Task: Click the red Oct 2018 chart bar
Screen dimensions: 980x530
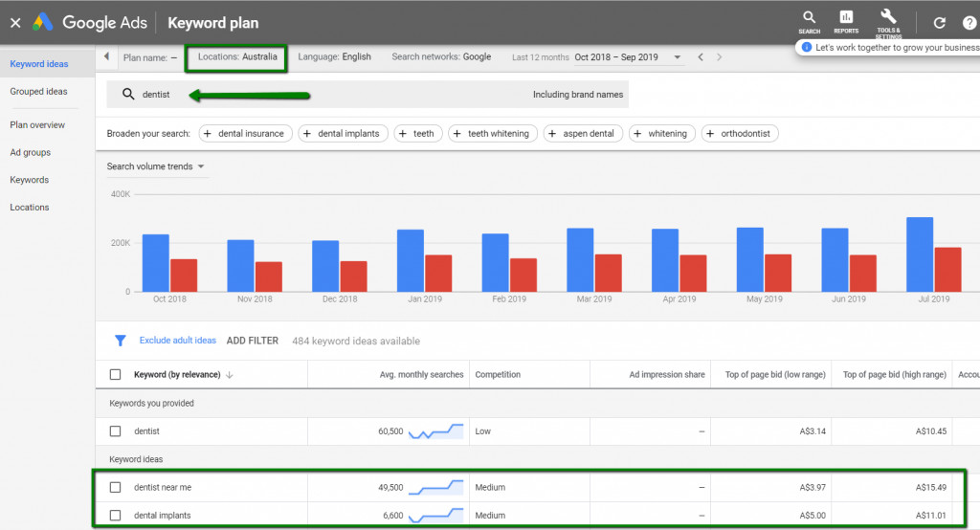Action: pyautogui.click(x=184, y=276)
